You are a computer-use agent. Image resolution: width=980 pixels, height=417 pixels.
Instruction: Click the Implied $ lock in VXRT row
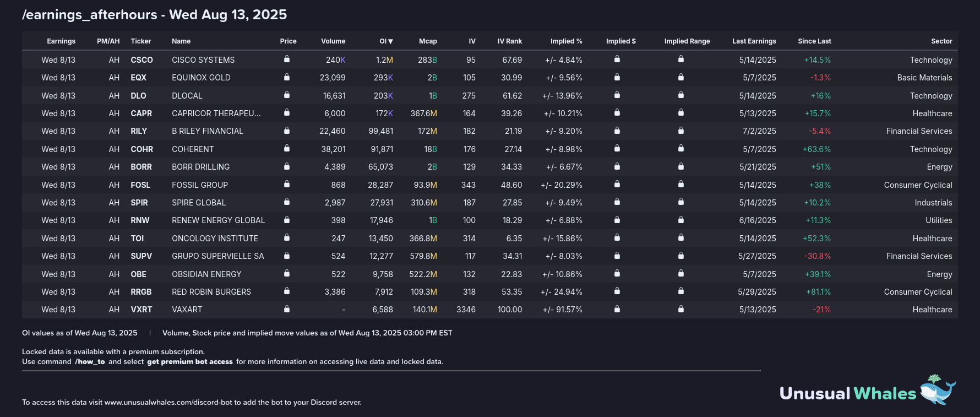pos(617,309)
